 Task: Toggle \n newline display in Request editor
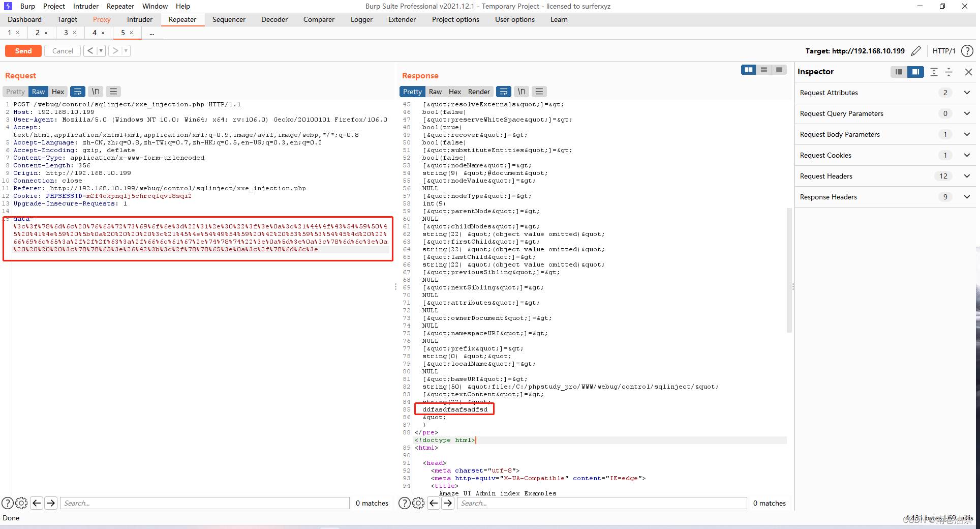click(95, 92)
